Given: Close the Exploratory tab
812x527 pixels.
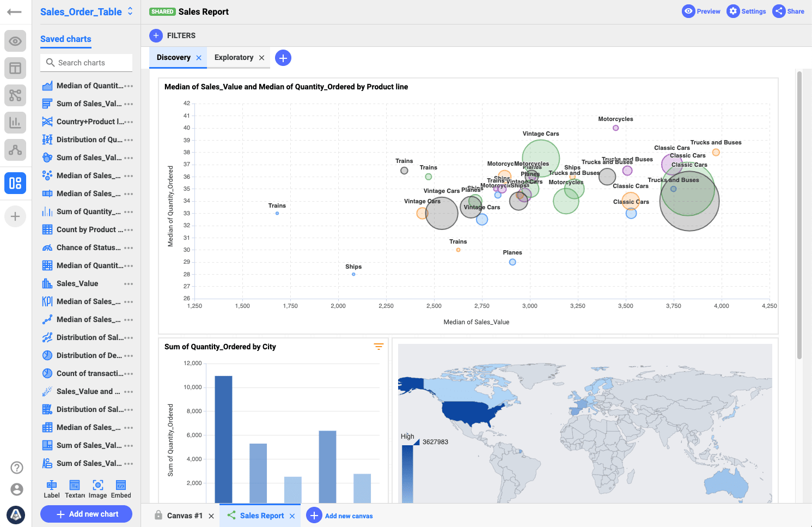Looking at the screenshot, I should coord(261,58).
